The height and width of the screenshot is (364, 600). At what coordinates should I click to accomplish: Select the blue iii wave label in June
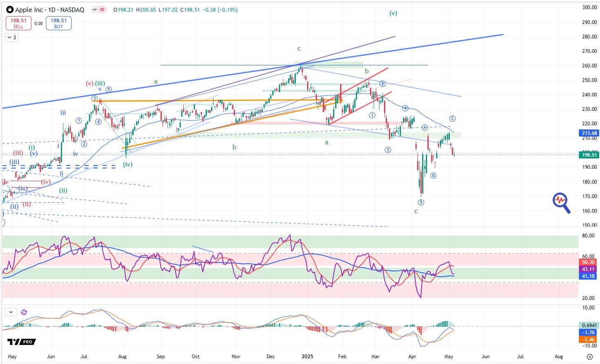[63, 113]
